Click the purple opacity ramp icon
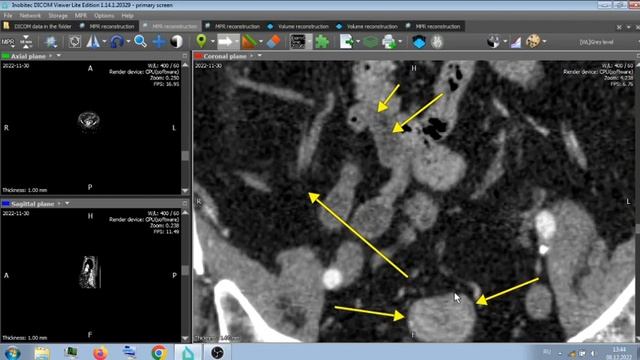 tap(516, 42)
